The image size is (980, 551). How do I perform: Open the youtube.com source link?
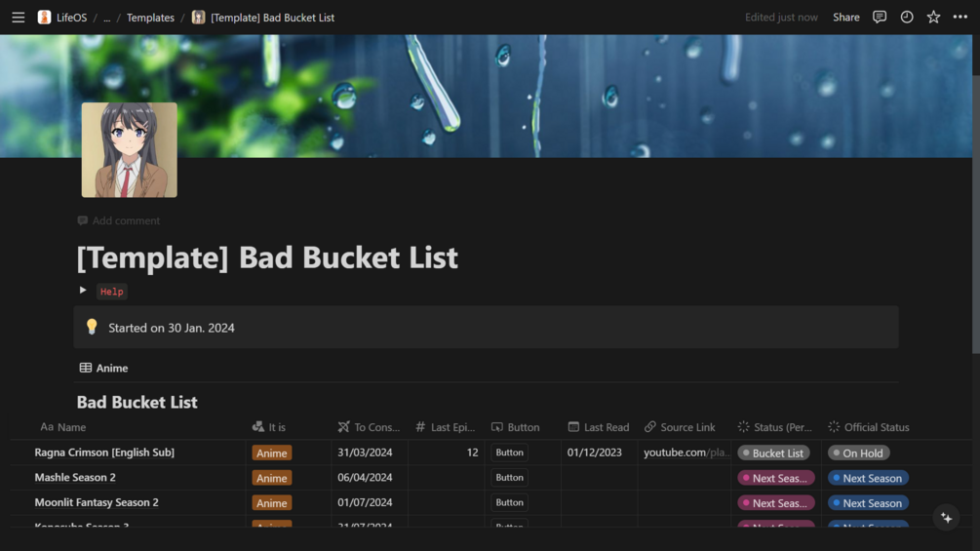(x=686, y=453)
